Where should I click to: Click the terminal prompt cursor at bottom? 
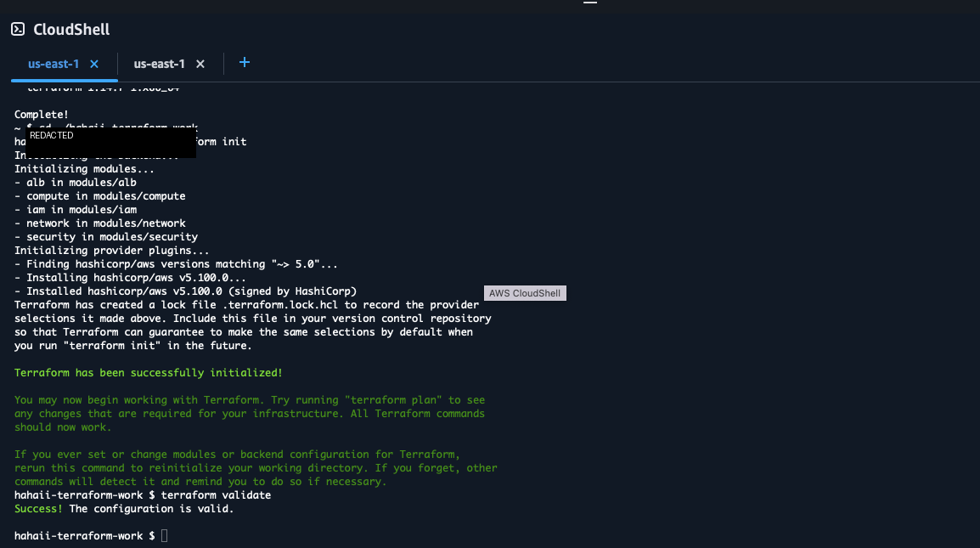(x=164, y=535)
